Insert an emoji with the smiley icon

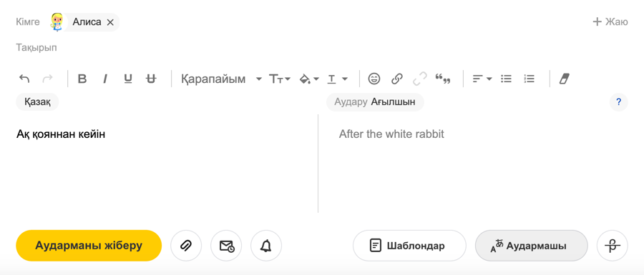tap(374, 79)
